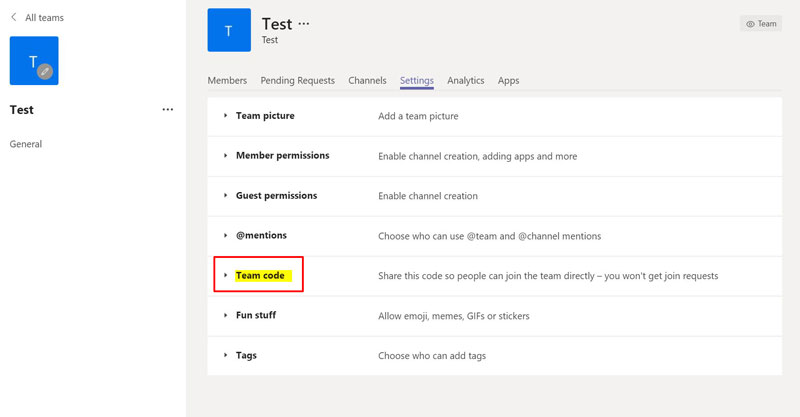Screen dimensions: 800x417
Task: Expand the Member permissions section arrow
Action: (226, 156)
